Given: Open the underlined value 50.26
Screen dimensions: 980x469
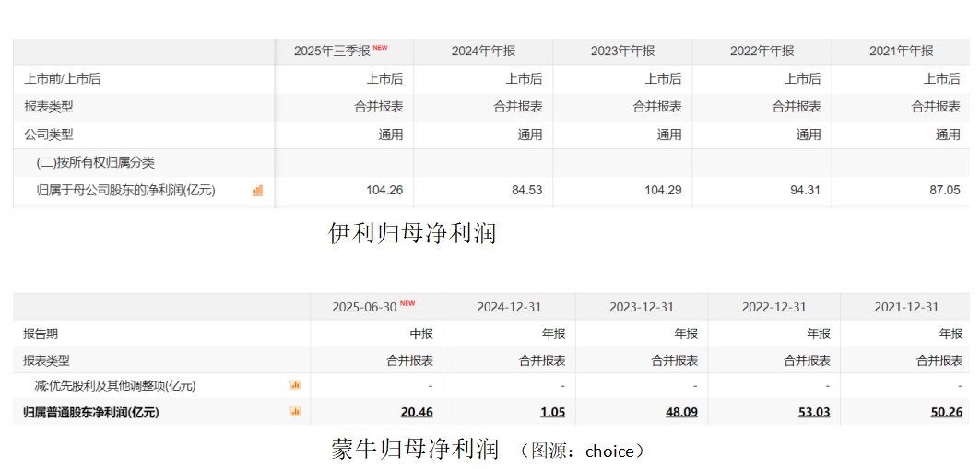Looking at the screenshot, I should (947, 412).
